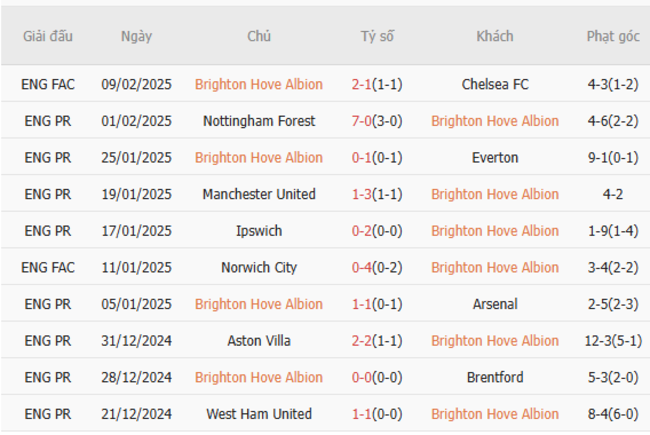Open the Aston Villa team link
This screenshot has height=435, width=650.
259,341
